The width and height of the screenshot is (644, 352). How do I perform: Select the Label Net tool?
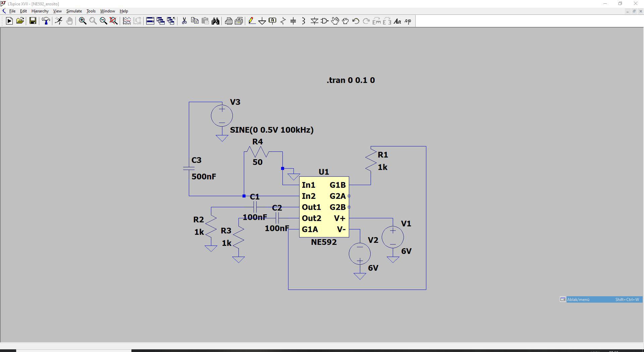coord(273,21)
